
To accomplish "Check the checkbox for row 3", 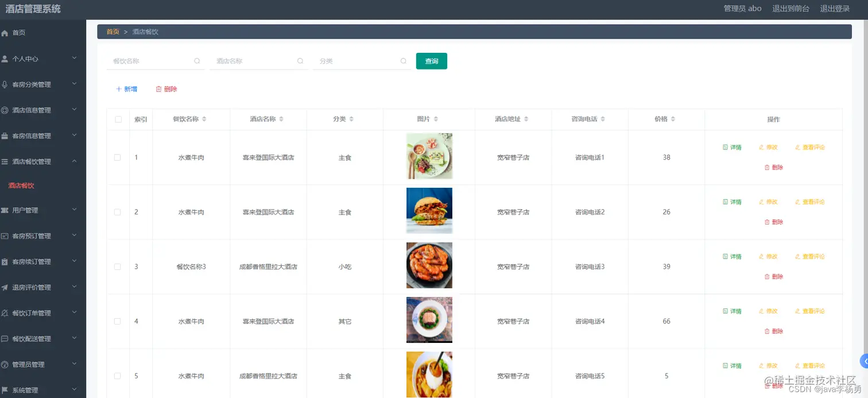I will [x=118, y=266].
